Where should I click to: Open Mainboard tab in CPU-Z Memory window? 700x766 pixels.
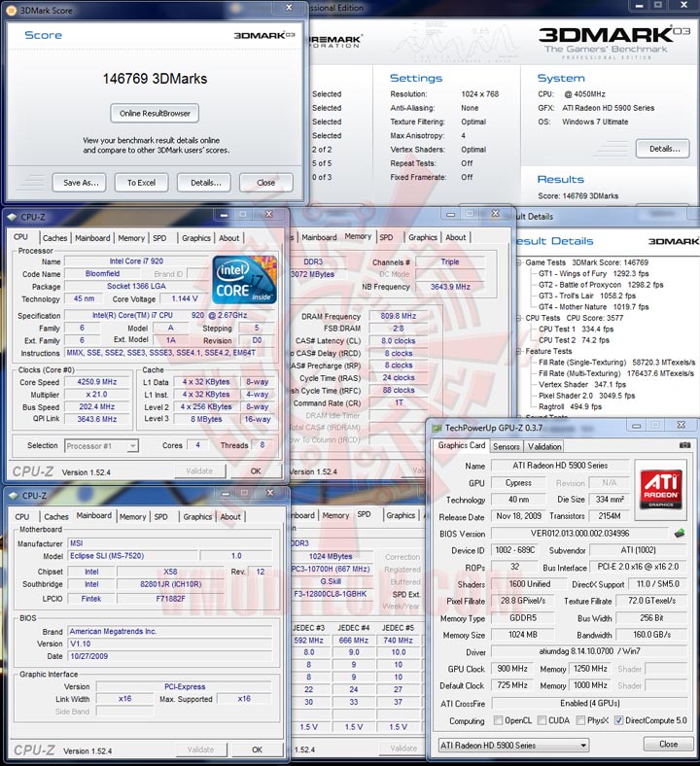click(x=319, y=237)
